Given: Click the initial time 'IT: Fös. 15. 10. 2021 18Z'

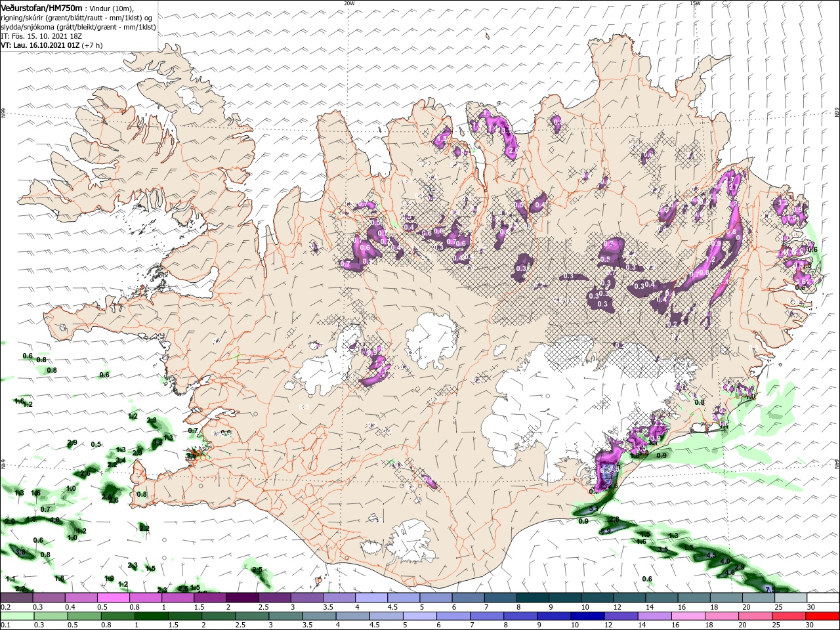Looking at the screenshot, I should click(x=41, y=36).
